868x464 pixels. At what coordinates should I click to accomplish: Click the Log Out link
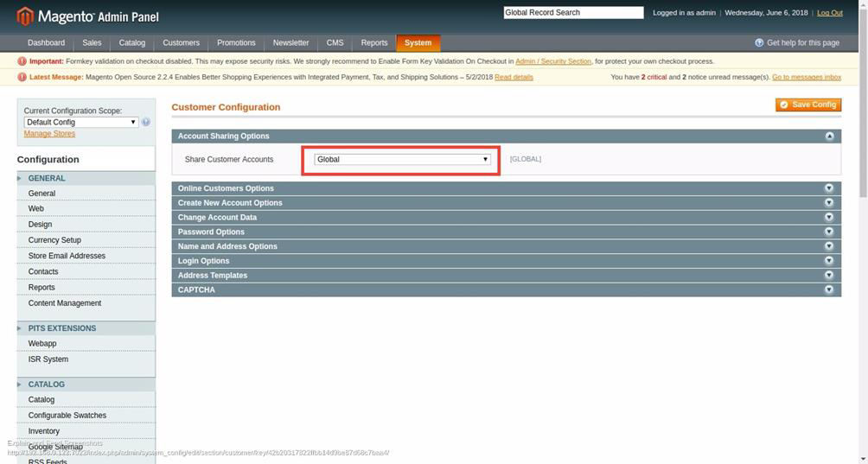pos(829,13)
